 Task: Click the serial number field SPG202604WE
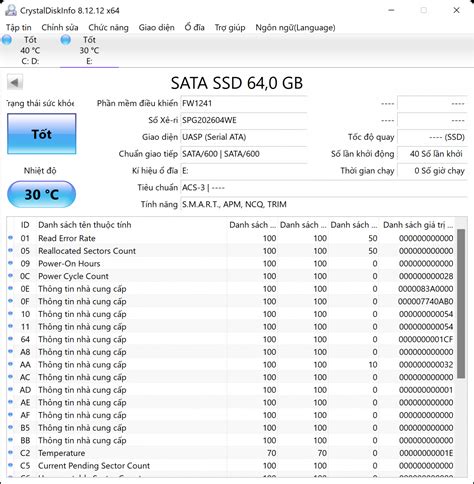tap(243, 120)
